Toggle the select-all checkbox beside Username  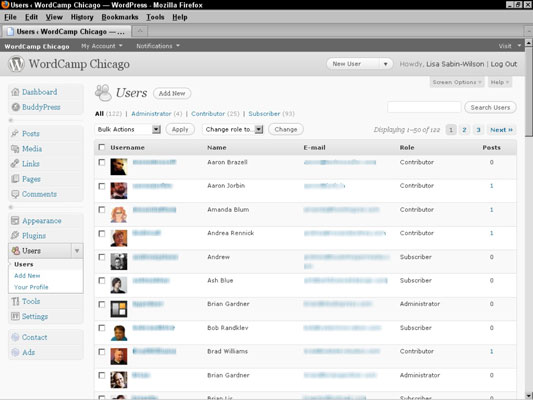[x=101, y=147]
